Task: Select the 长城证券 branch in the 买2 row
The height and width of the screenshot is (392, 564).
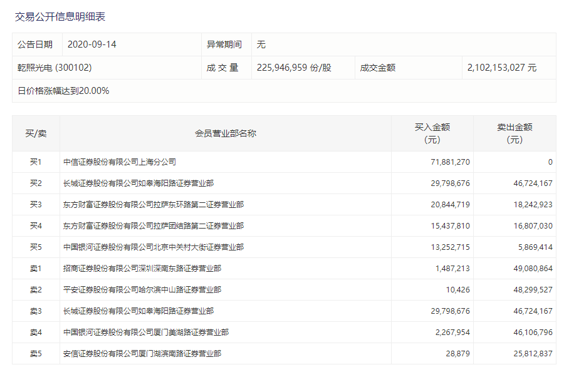Action: click(138, 183)
